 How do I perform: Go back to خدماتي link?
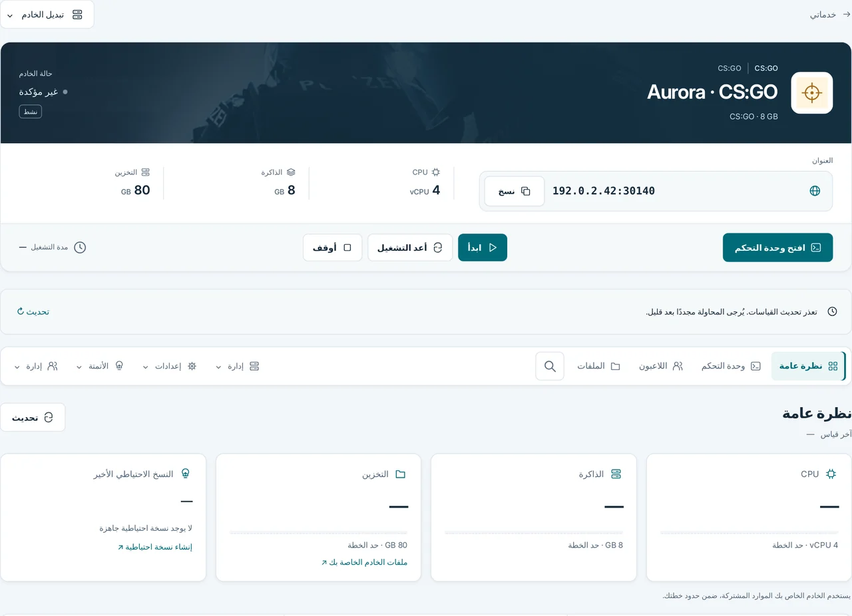click(x=830, y=15)
